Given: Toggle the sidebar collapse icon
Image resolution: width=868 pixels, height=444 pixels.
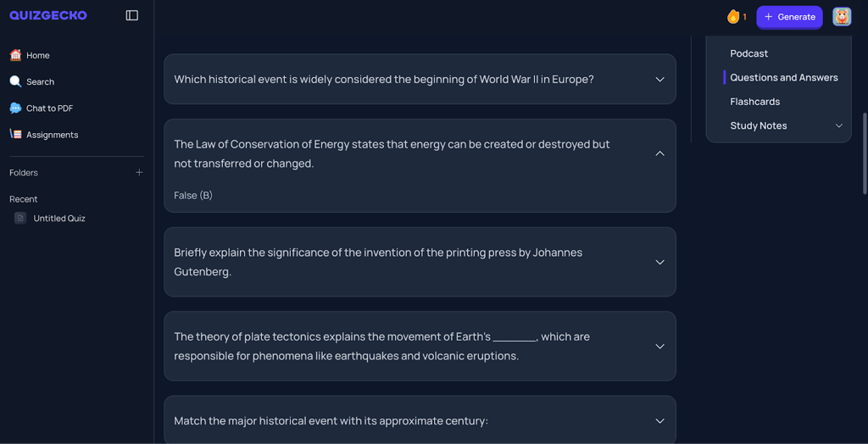Looking at the screenshot, I should tap(131, 15).
